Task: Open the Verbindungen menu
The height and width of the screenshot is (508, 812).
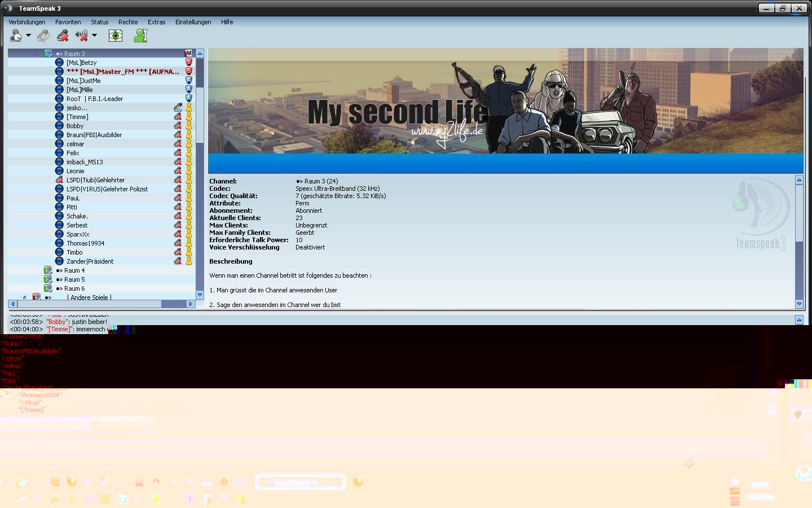Action: pos(27,22)
